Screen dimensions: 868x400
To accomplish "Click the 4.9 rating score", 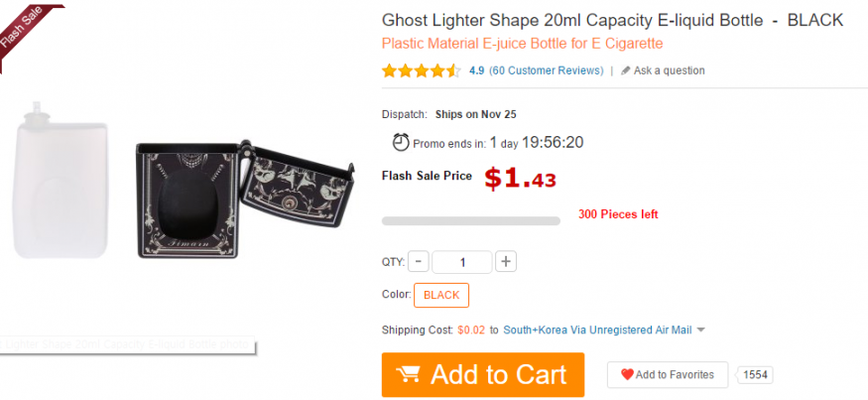I will coord(477,70).
